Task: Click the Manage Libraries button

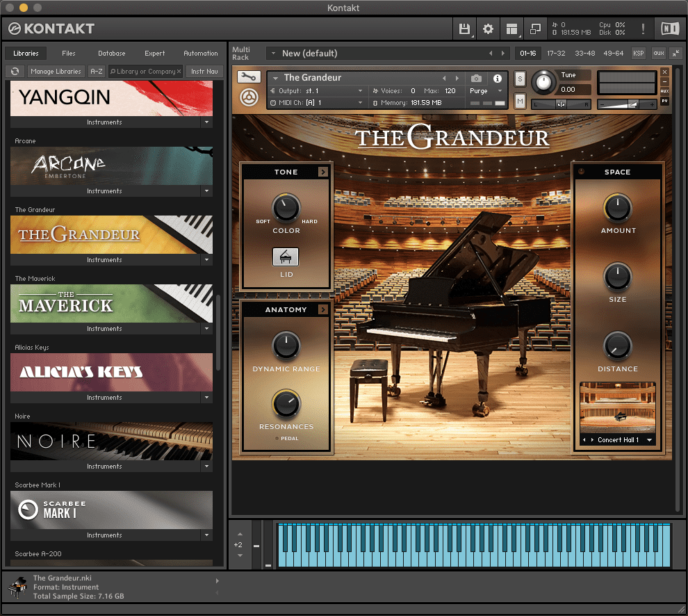Action: (56, 71)
